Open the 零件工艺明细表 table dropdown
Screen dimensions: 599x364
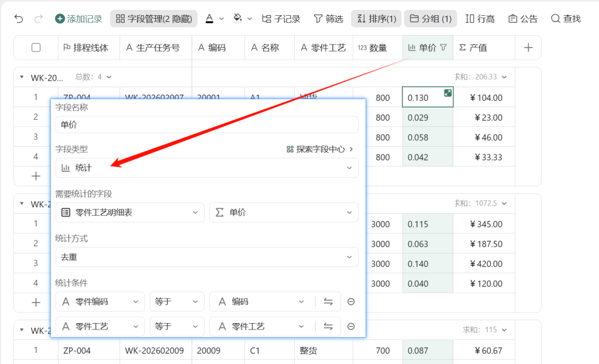pyautogui.click(x=130, y=213)
